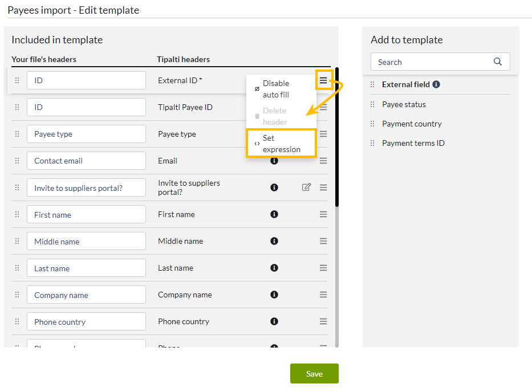
Task: Show info for First name header
Action: [274, 214]
